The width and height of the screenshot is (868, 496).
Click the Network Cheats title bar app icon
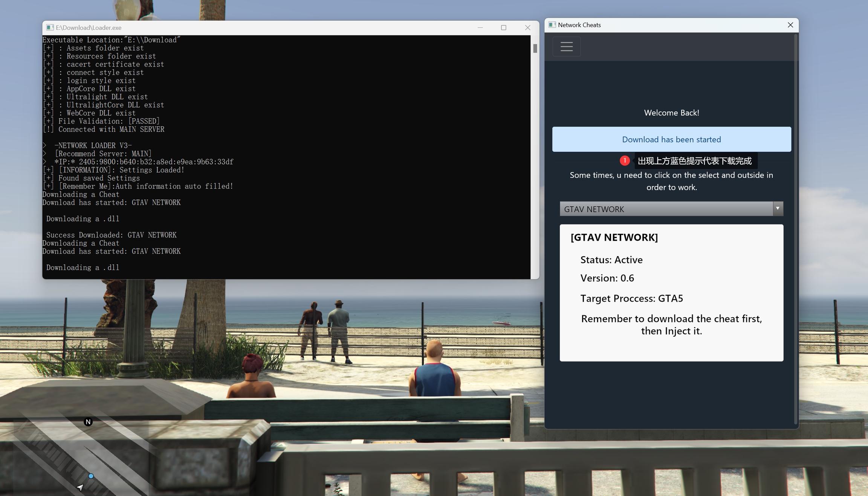(552, 25)
